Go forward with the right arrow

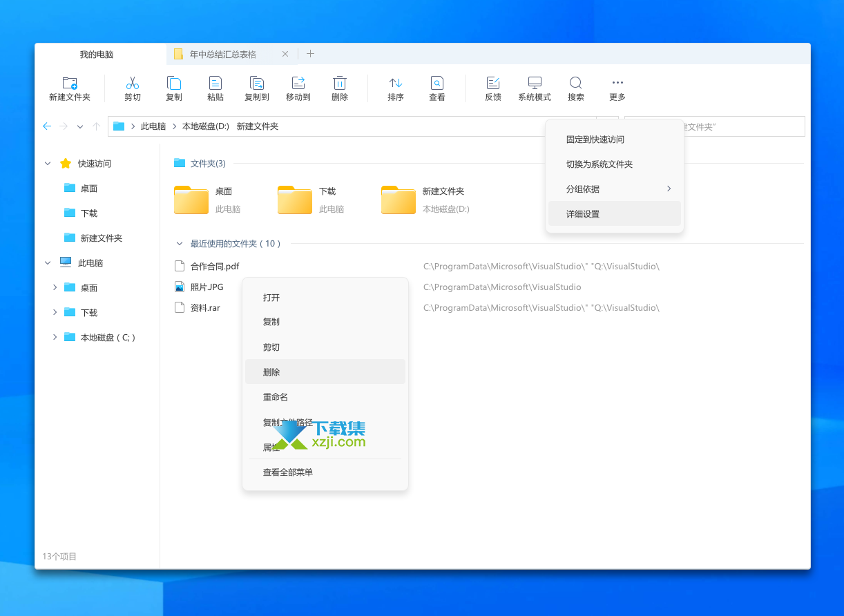tap(64, 126)
